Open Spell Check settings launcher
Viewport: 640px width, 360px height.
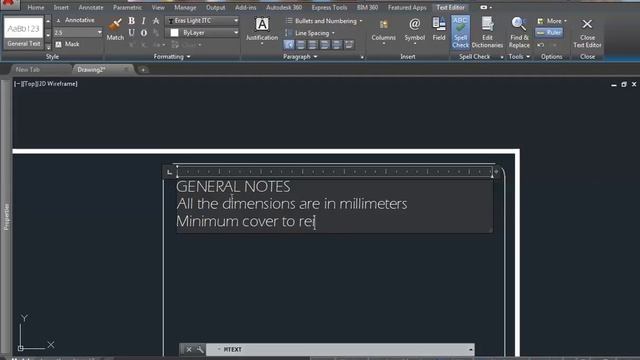tap(502, 58)
